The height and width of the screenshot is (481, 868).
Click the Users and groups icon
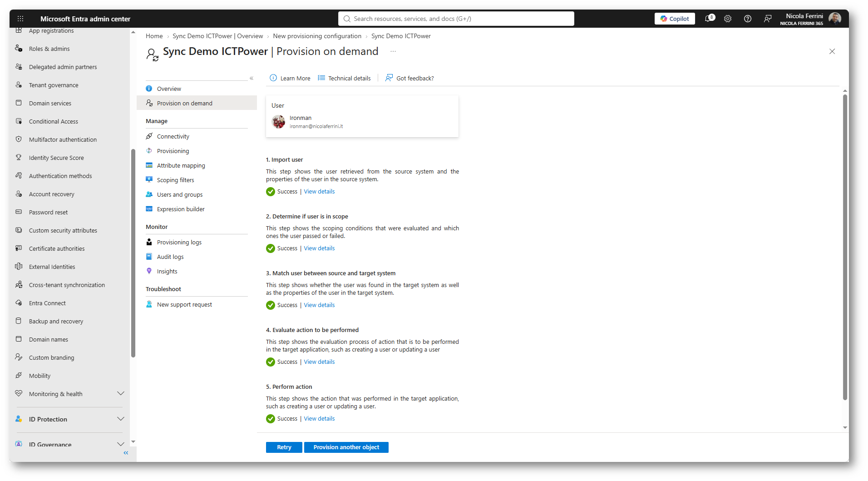(149, 194)
